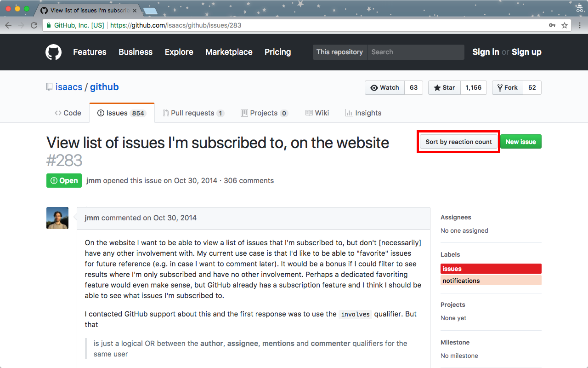Open the Wiki section

click(x=317, y=113)
